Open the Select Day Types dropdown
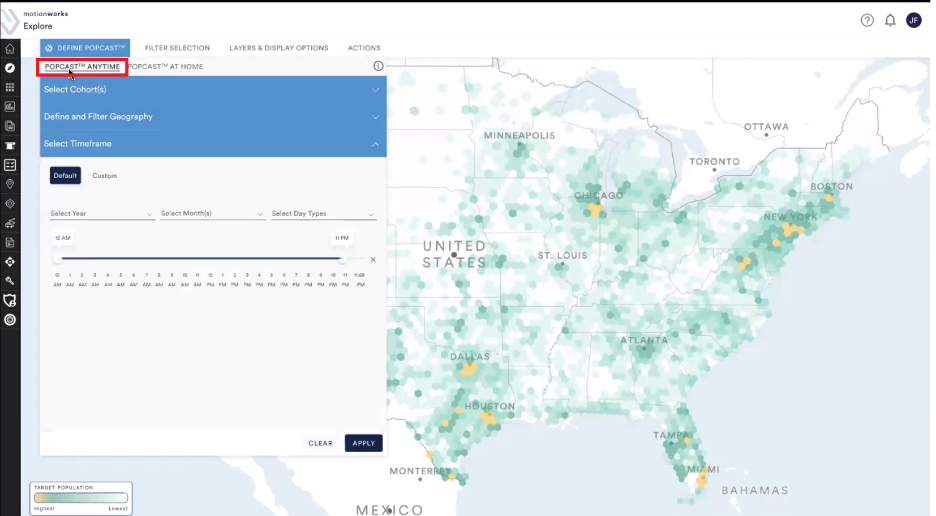The image size is (936, 516). tap(324, 214)
